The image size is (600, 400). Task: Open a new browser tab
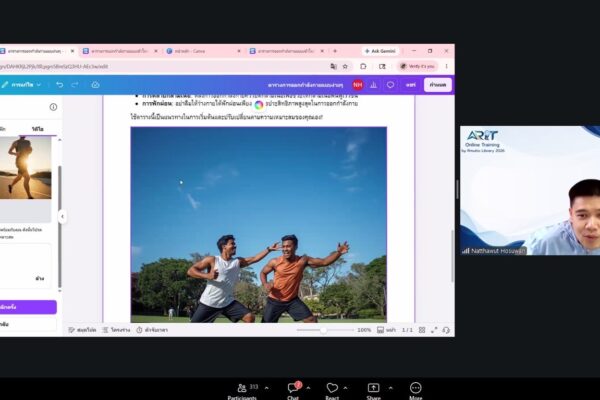pyautogui.click(x=335, y=51)
